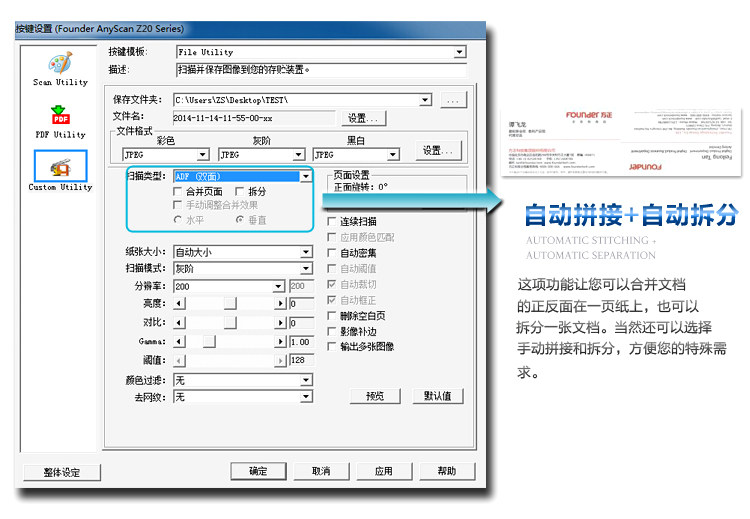Click the 文件名 input field
This screenshot has width=750, height=519.
[x=254, y=118]
